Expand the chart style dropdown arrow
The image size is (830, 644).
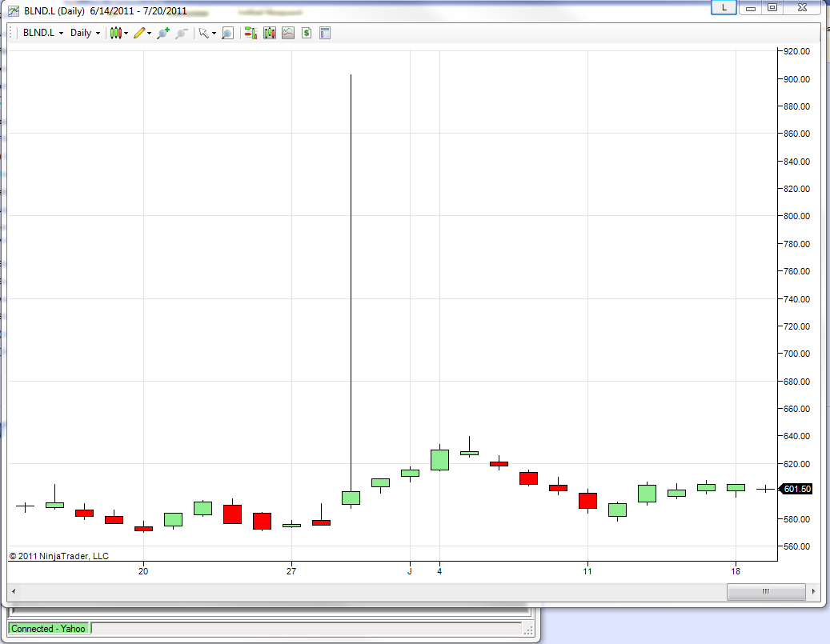pos(126,34)
